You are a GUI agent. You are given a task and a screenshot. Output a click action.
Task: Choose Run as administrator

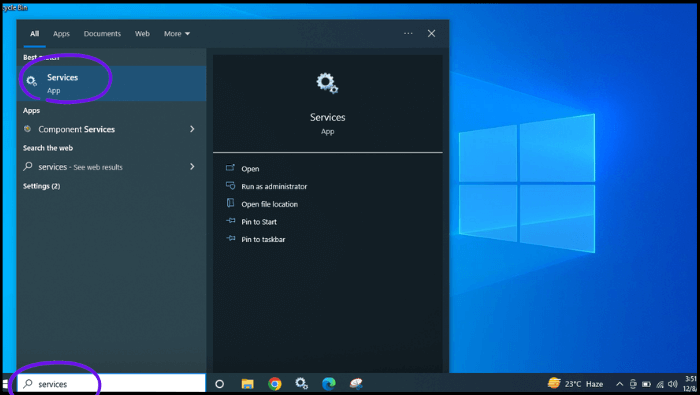(274, 187)
